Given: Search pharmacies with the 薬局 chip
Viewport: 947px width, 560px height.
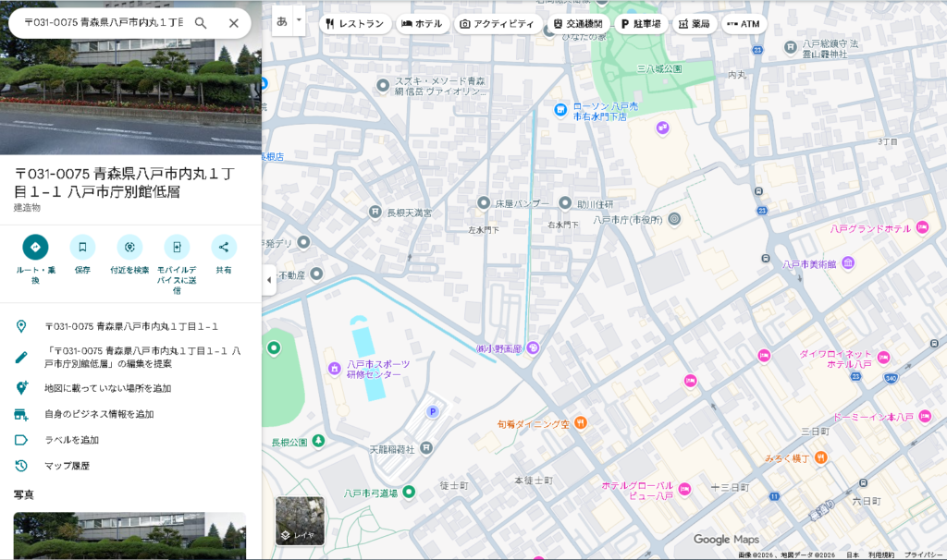Looking at the screenshot, I should [x=694, y=24].
